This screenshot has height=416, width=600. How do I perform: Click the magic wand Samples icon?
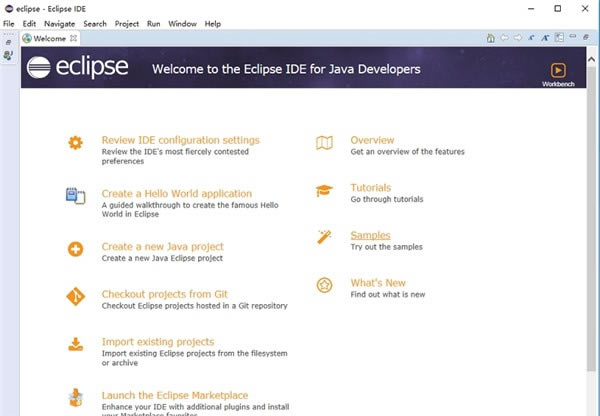point(324,237)
